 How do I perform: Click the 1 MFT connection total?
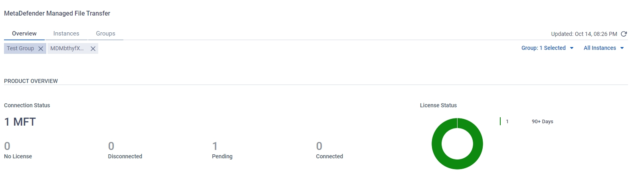click(20, 122)
